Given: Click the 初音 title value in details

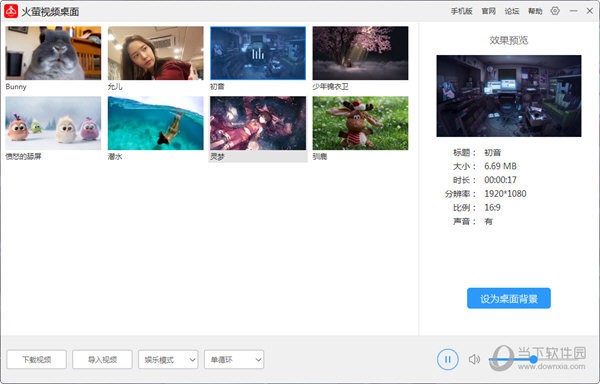Looking at the screenshot, I should (x=492, y=152).
